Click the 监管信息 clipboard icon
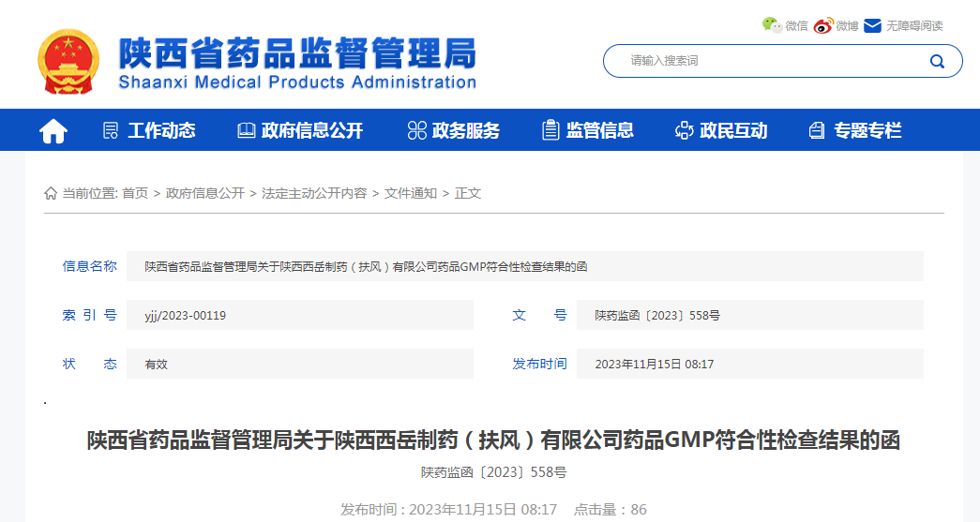Viewport: 980px width, 522px height. pyautogui.click(x=550, y=130)
